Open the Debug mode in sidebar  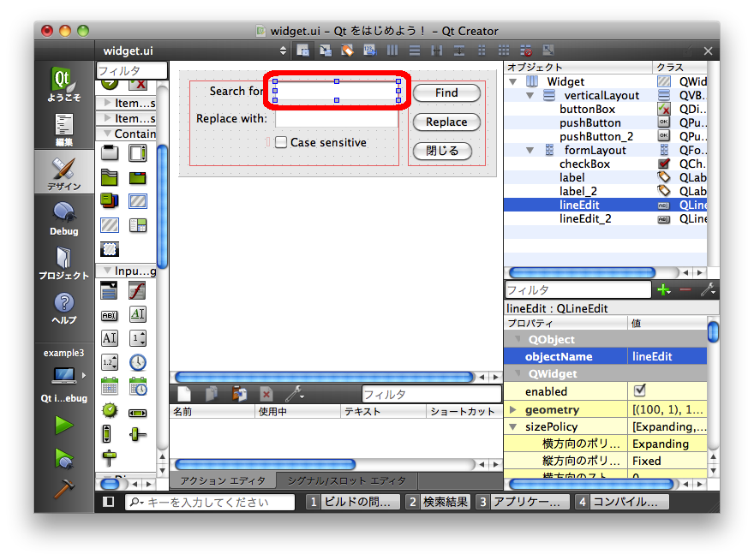pos(63,217)
